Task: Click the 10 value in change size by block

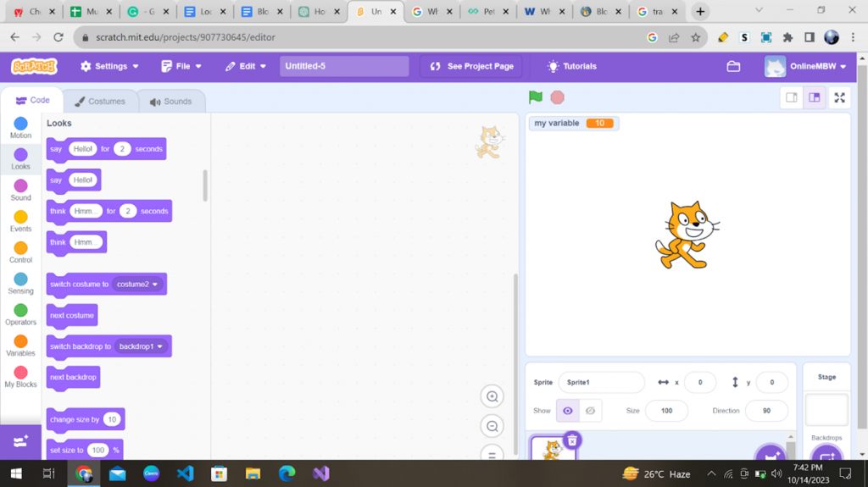Action: tap(112, 419)
